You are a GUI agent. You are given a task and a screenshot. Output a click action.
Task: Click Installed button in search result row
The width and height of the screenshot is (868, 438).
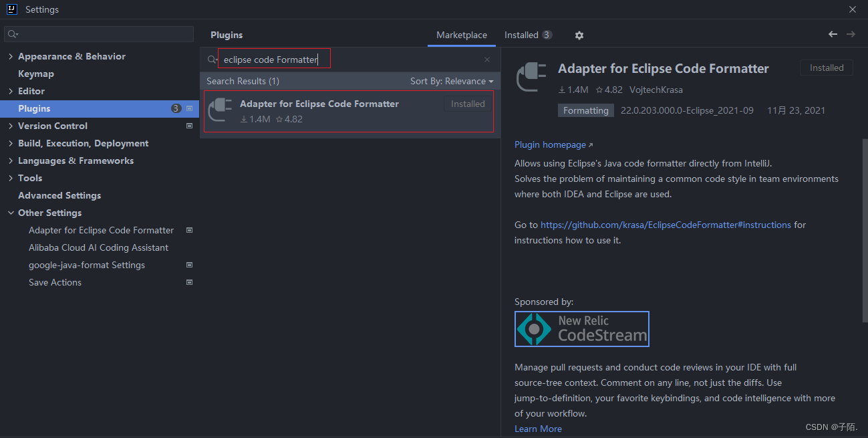(468, 104)
